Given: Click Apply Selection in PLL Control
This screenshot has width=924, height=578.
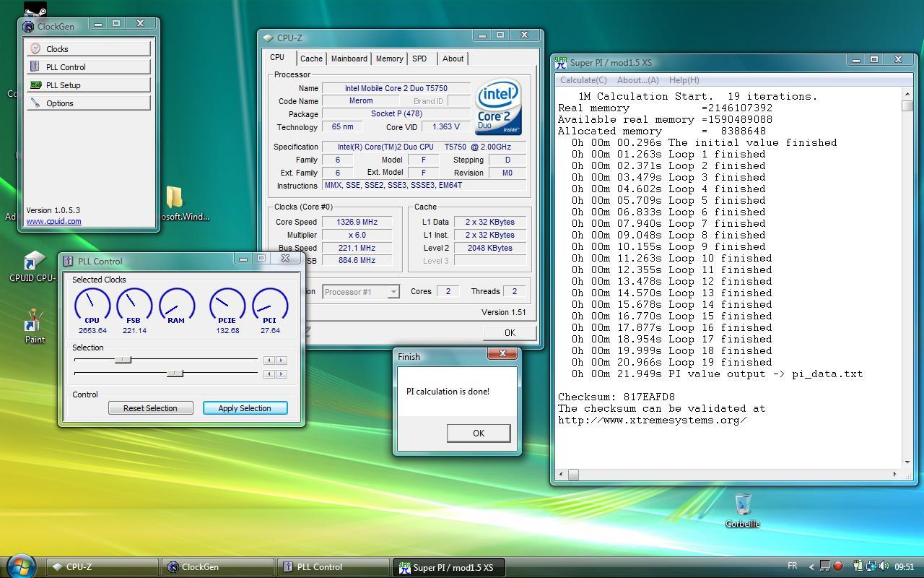Looking at the screenshot, I should pos(245,408).
